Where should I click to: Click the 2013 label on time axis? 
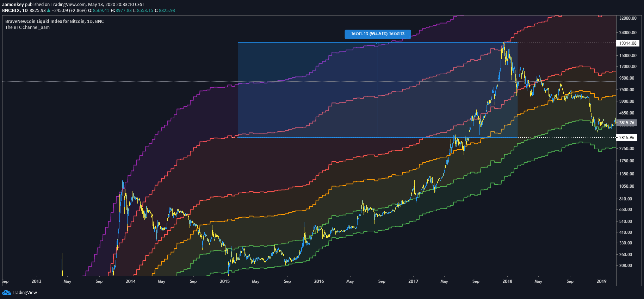36,281
